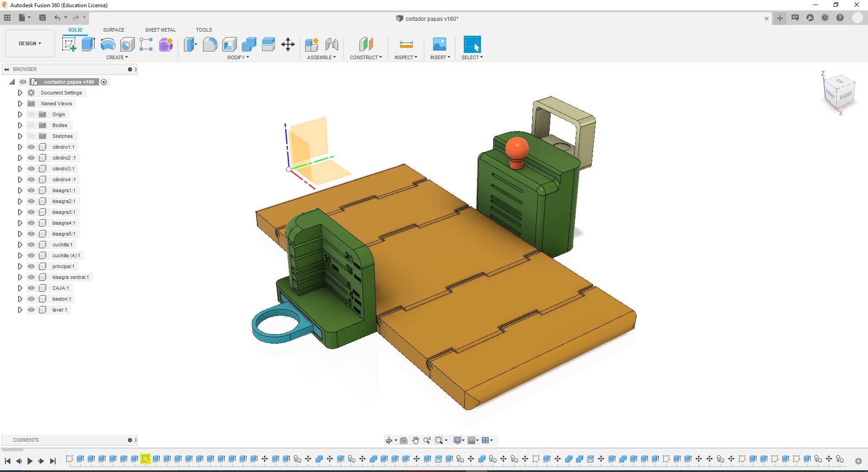
Task: Click the Combine tool icon
Action: point(249,44)
